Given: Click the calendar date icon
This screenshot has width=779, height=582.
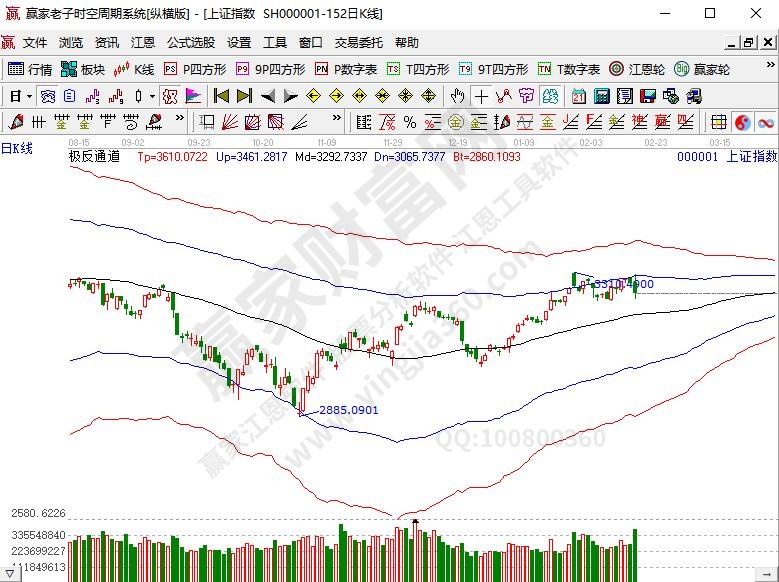Looking at the screenshot, I should pyautogui.click(x=579, y=96).
